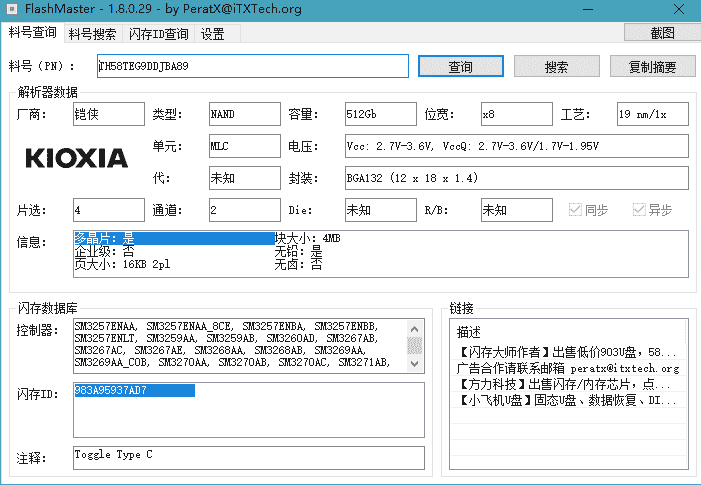Minimize the FlashMaster window

pyautogui.click(x=588, y=9)
